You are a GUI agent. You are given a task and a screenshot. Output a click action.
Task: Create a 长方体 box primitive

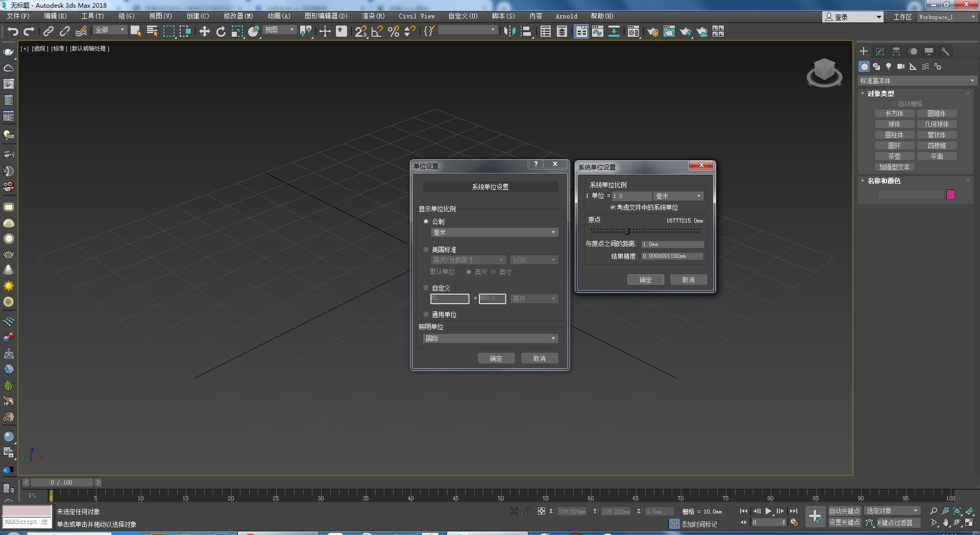click(894, 113)
